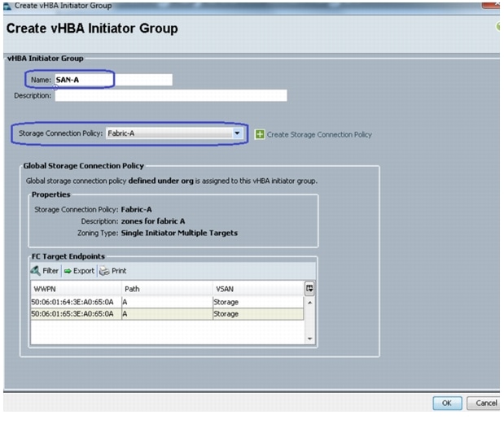Click the Export label in toolbar
Viewport: 504px width, 428px height.
click(x=84, y=271)
